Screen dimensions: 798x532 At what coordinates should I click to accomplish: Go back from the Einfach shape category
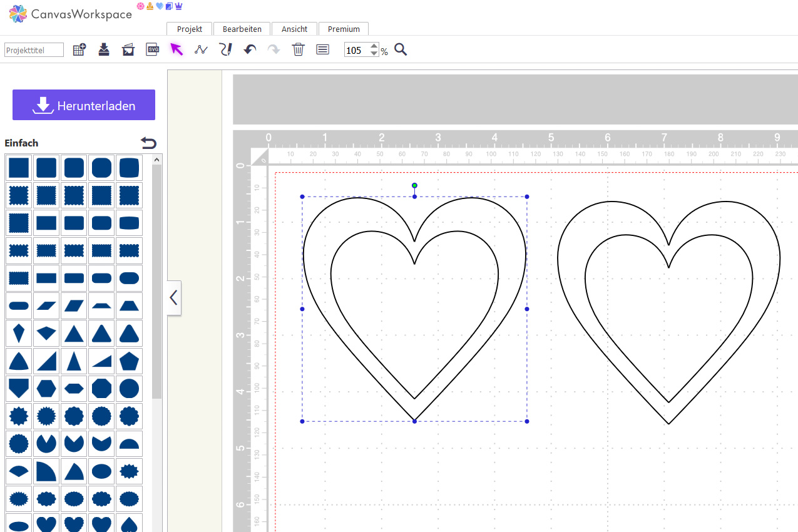149,143
